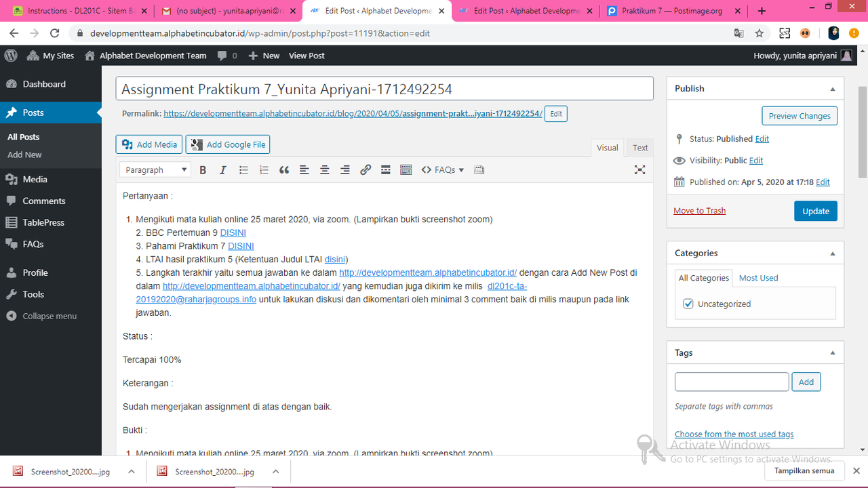Open menu for second downloaded Screenshot file
The image size is (868, 488).
click(275, 472)
